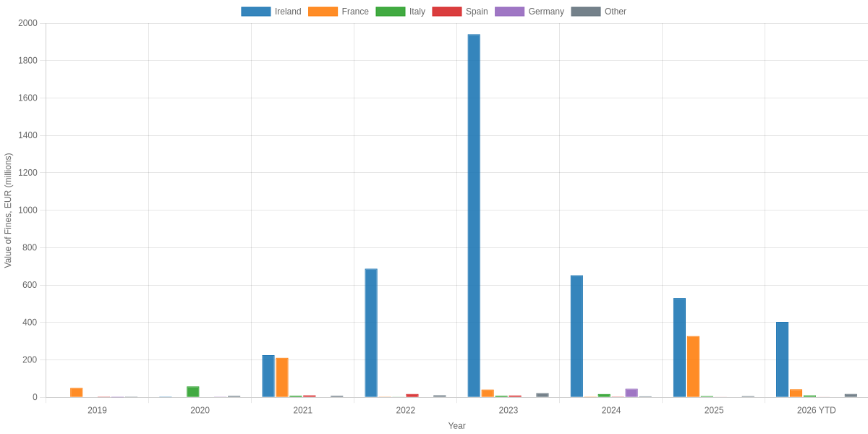The height and width of the screenshot is (434, 868).
Task: Toggle the Ireland legend color swatch
Action: point(256,12)
